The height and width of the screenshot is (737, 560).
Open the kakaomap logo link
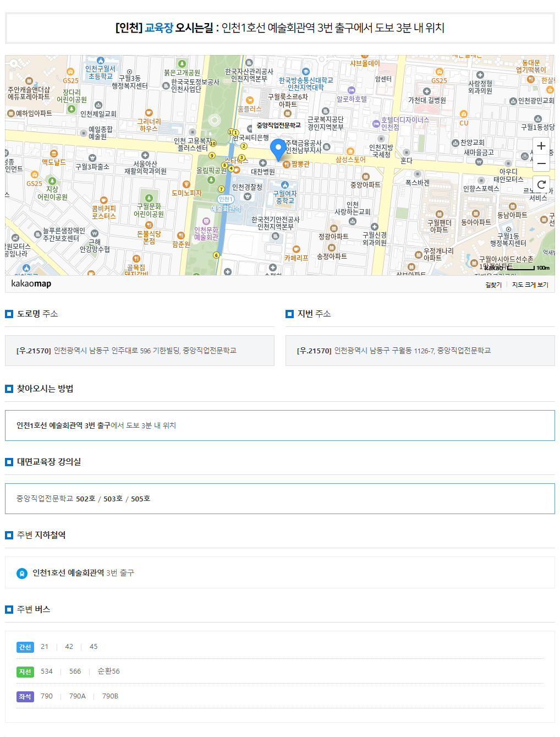(31, 283)
